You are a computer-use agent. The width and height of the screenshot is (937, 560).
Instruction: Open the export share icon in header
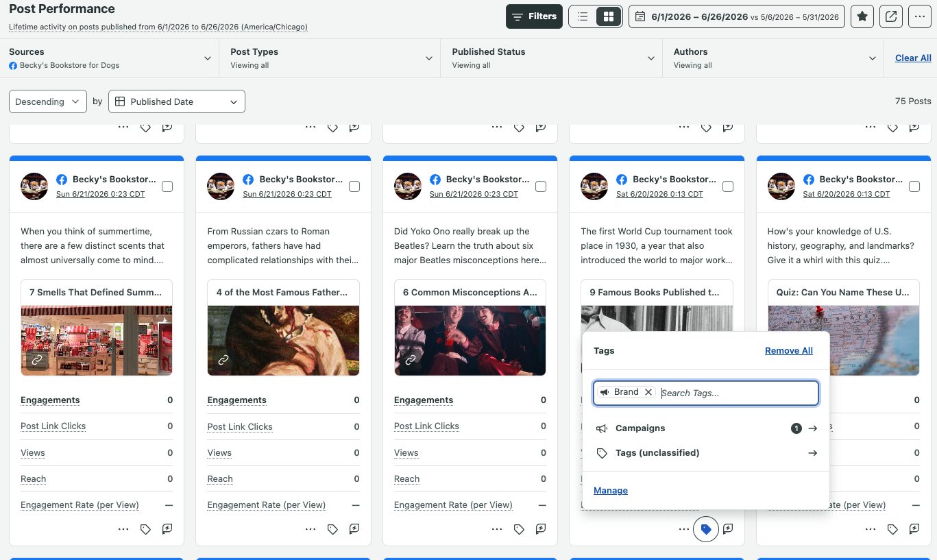891,16
